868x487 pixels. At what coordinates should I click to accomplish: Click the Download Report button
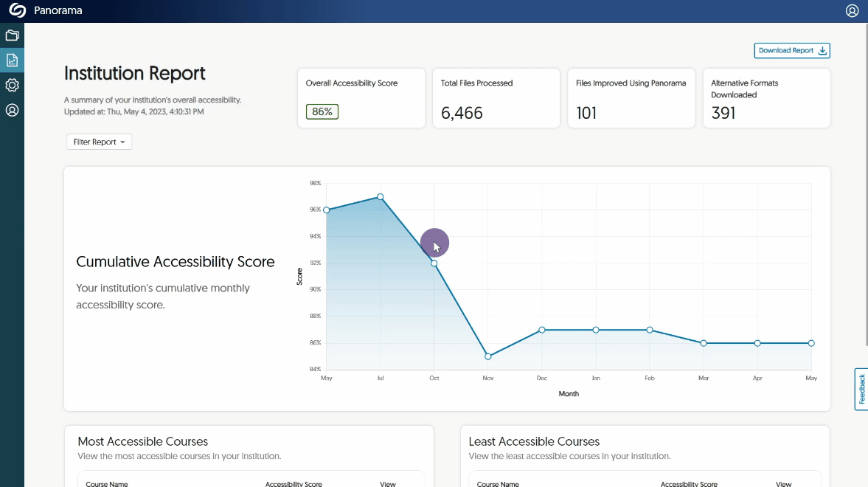(792, 51)
